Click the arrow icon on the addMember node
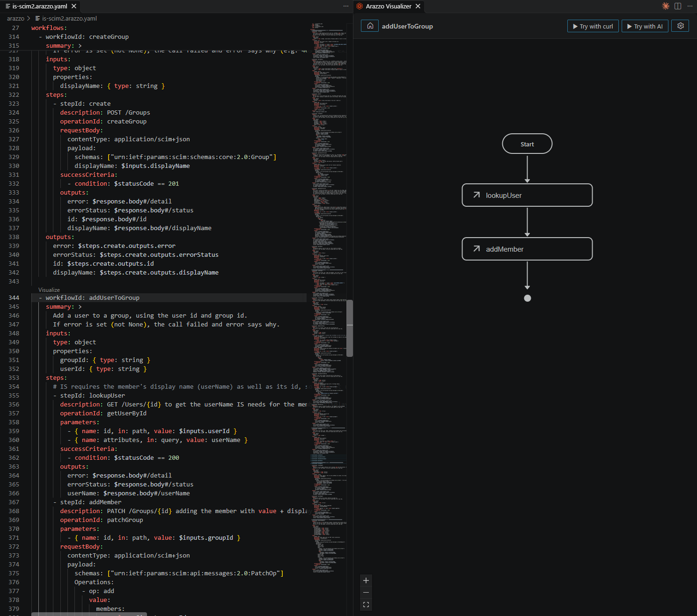This screenshot has height=616, width=697. (x=477, y=249)
